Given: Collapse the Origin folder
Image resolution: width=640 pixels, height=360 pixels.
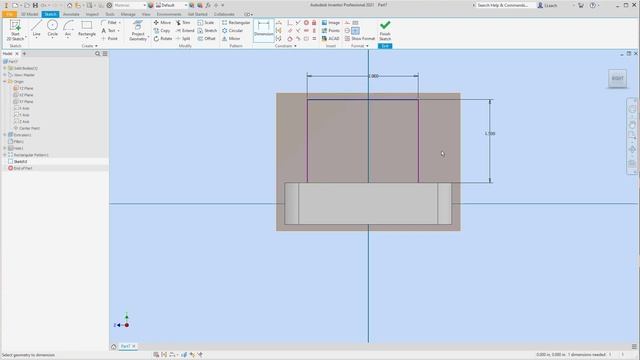Looking at the screenshot, I should click(x=5, y=82).
